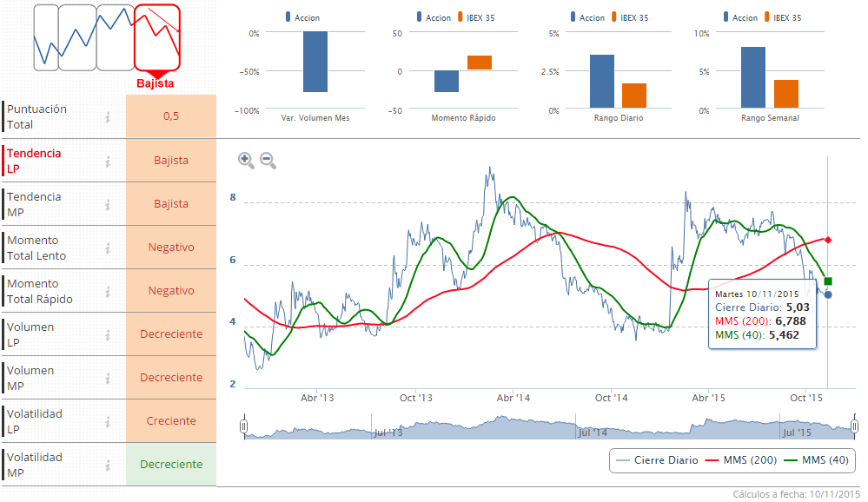Open info icon for Tendencia MP
The height and width of the screenshot is (502, 868).
coord(108,204)
